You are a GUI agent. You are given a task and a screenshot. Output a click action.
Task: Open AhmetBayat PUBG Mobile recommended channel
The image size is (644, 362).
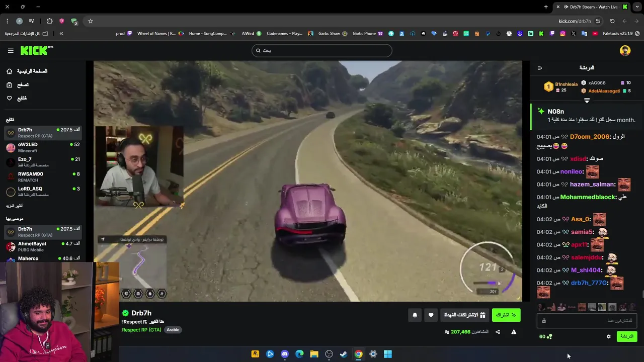[x=43, y=246]
